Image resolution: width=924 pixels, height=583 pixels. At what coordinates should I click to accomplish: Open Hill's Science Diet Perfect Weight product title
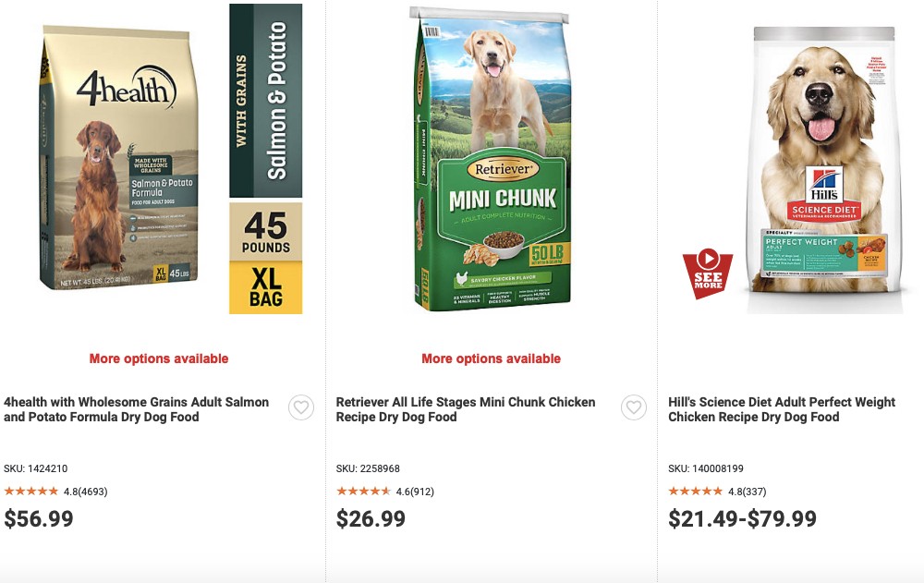pos(781,409)
